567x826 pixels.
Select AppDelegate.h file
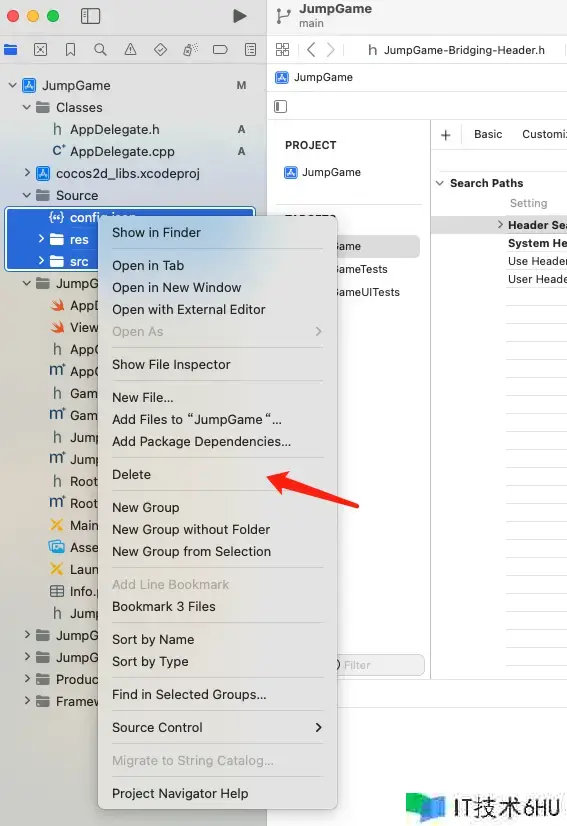(x=114, y=130)
